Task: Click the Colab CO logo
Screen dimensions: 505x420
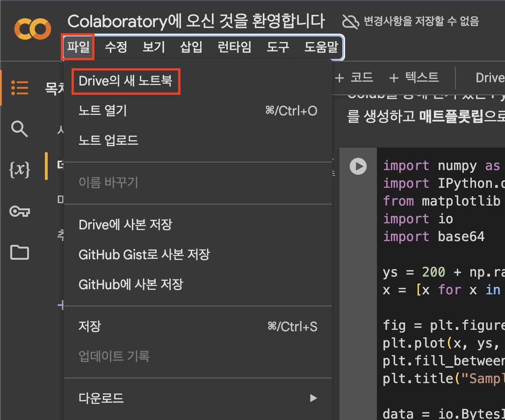Action: pos(33,29)
